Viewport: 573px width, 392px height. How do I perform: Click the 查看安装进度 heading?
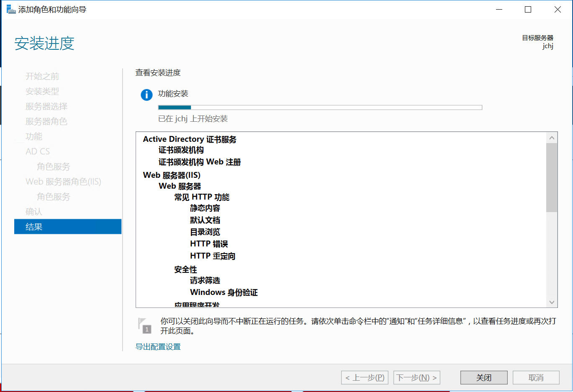pyautogui.click(x=158, y=73)
